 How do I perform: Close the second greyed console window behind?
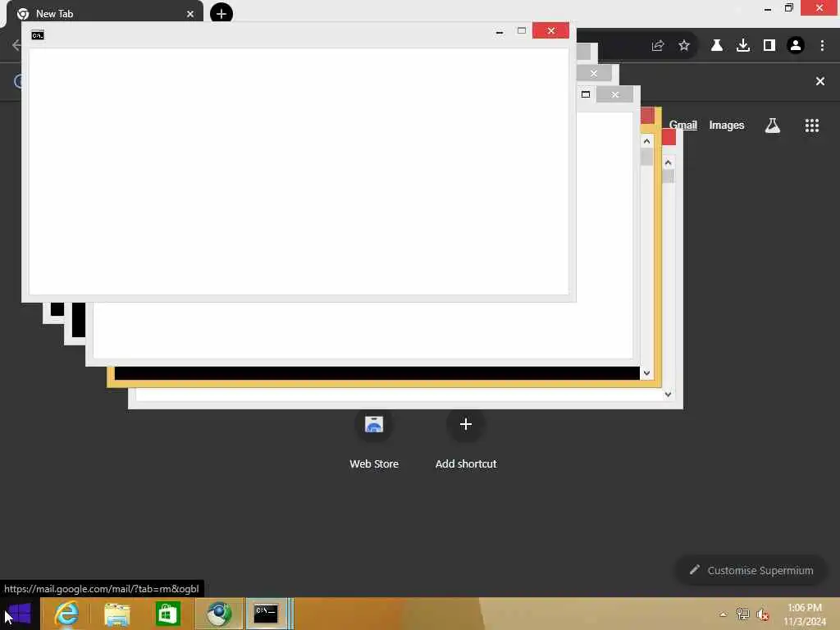click(594, 73)
